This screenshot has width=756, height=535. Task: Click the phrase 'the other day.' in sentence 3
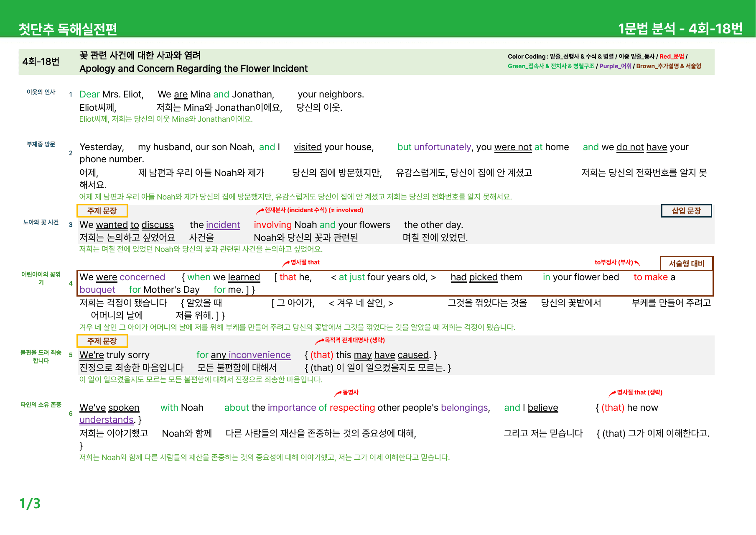[x=433, y=225]
